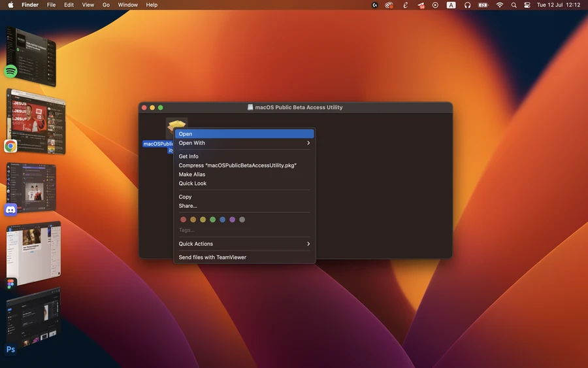Close the macOS Public Beta Access Utility window

click(144, 108)
